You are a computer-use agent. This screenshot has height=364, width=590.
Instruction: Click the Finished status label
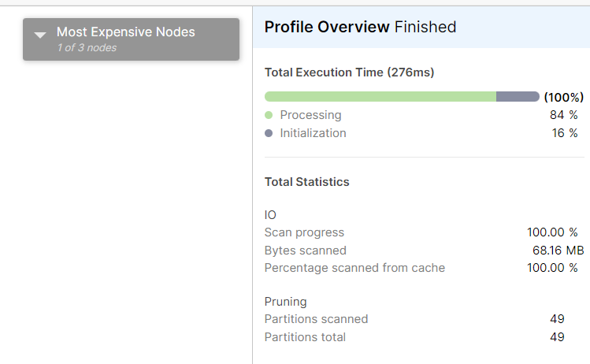[x=425, y=27]
